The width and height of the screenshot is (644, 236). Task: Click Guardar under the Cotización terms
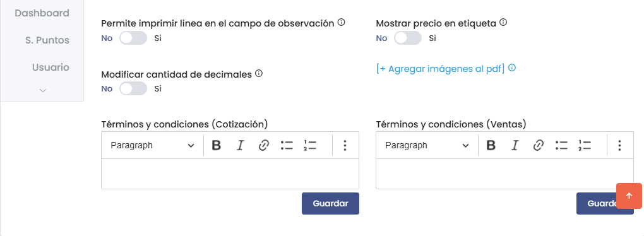point(331,204)
